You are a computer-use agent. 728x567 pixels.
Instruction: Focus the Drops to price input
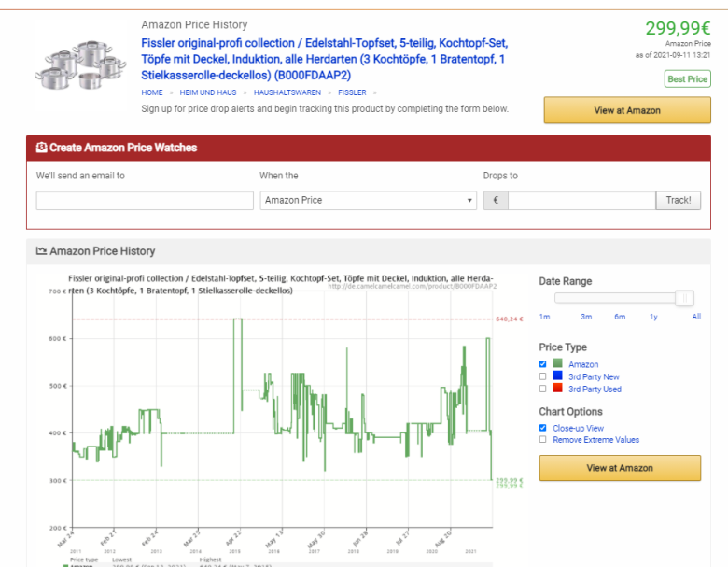[581, 200]
